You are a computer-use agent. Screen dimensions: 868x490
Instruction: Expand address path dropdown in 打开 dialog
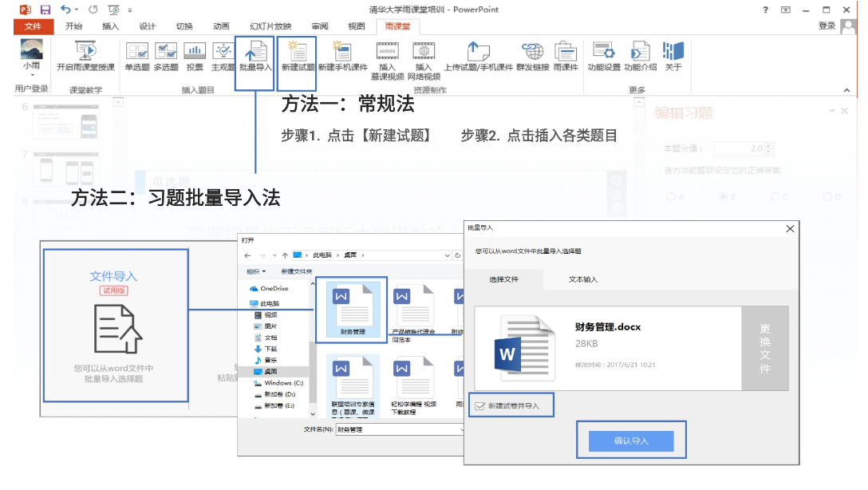(x=447, y=255)
